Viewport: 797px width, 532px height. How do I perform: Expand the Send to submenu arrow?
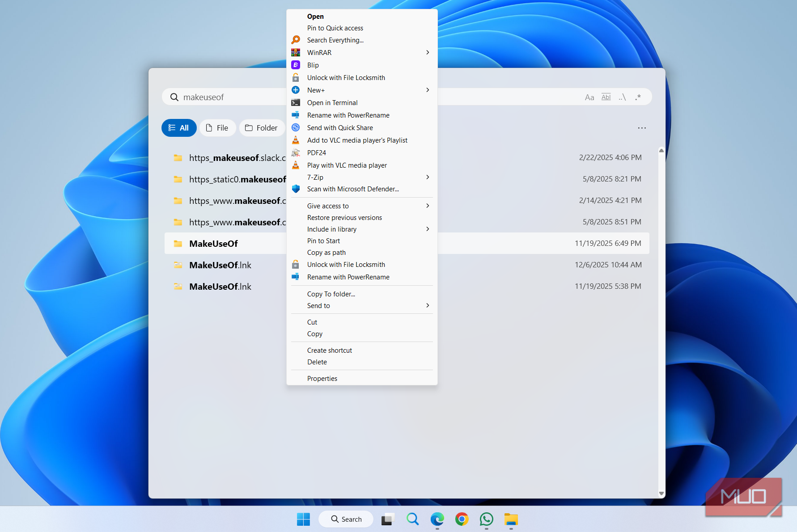[x=428, y=305]
